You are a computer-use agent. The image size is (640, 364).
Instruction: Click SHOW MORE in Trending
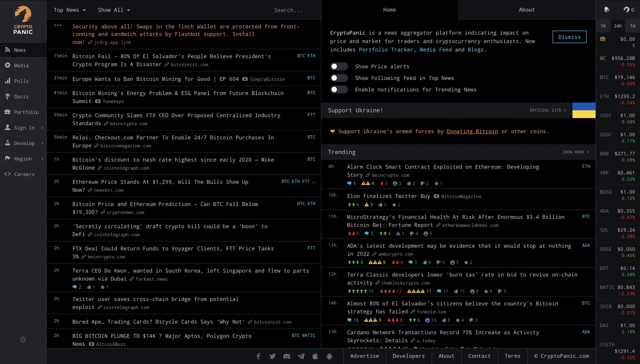coord(576,152)
